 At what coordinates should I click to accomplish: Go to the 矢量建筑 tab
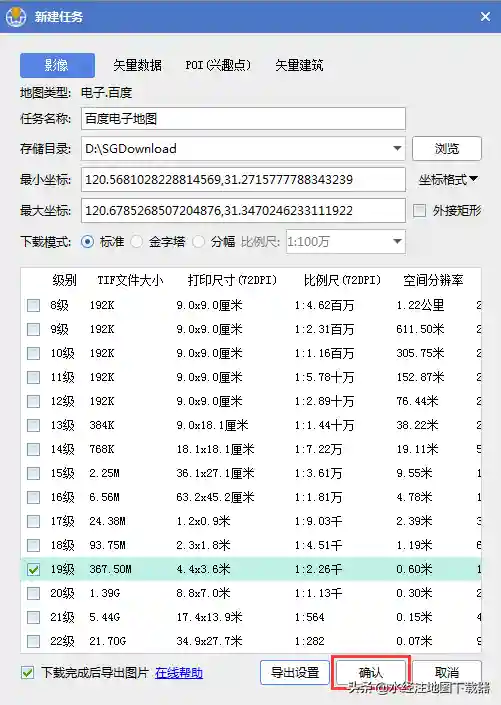(x=299, y=65)
